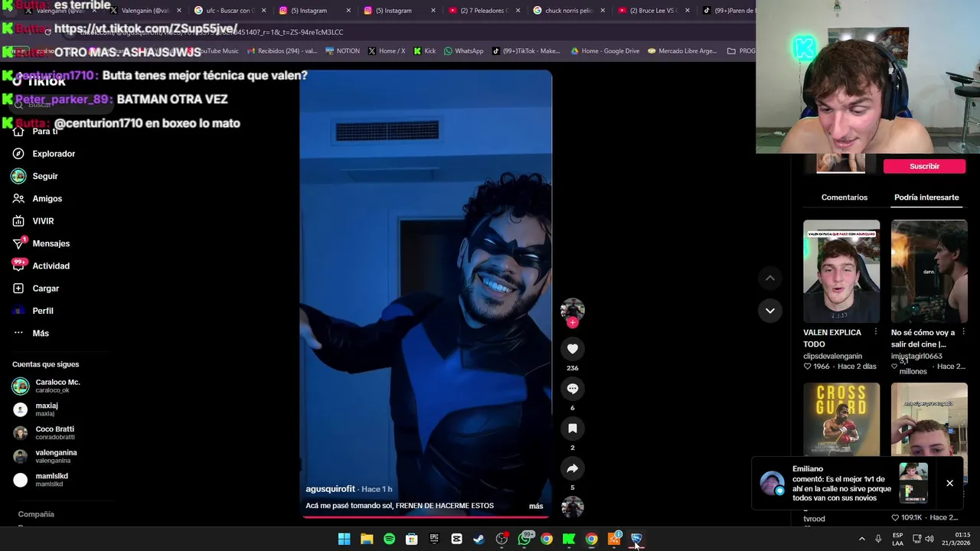Open volume control in system tray

929,539
